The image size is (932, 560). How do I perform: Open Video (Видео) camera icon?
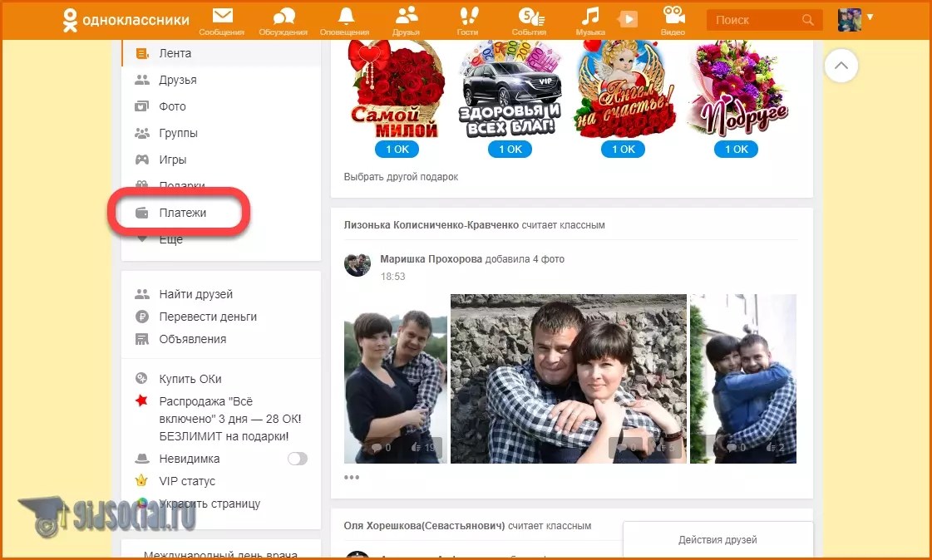click(673, 18)
